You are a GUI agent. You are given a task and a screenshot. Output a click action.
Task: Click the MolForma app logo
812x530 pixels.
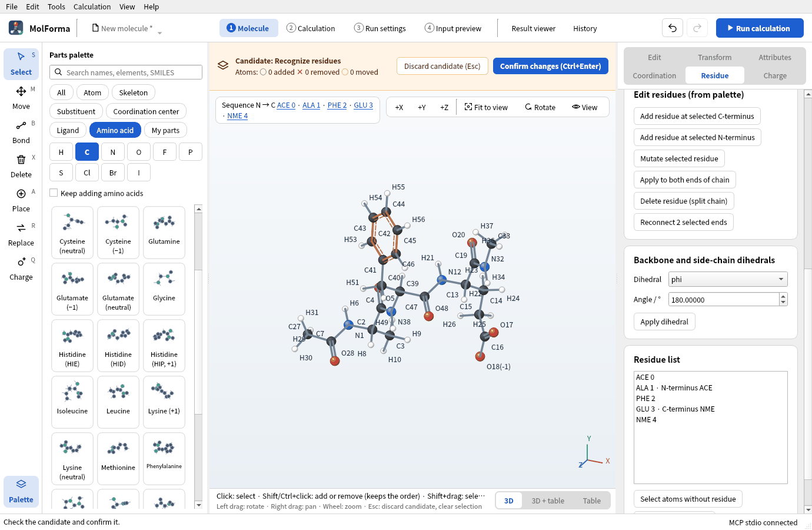pyautogui.click(x=16, y=28)
